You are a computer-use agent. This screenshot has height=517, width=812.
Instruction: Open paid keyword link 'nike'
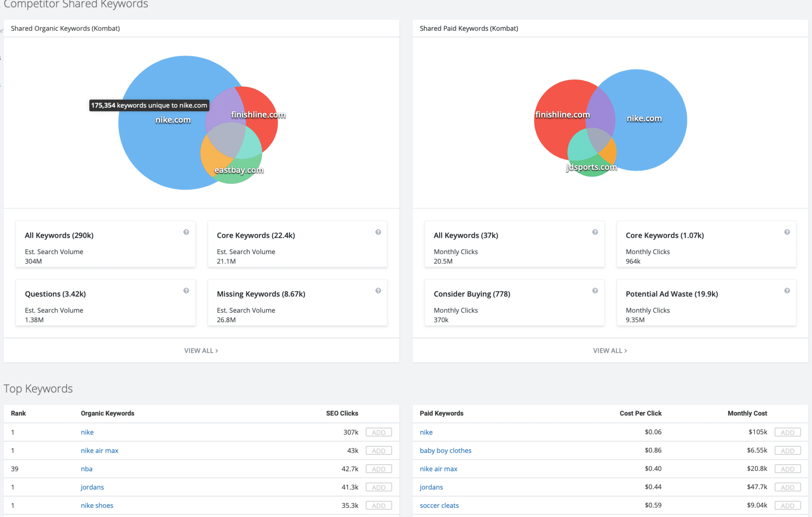pos(426,433)
